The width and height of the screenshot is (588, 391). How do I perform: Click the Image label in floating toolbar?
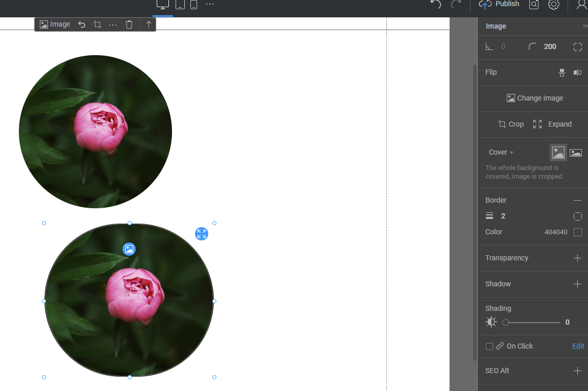pyautogui.click(x=55, y=25)
